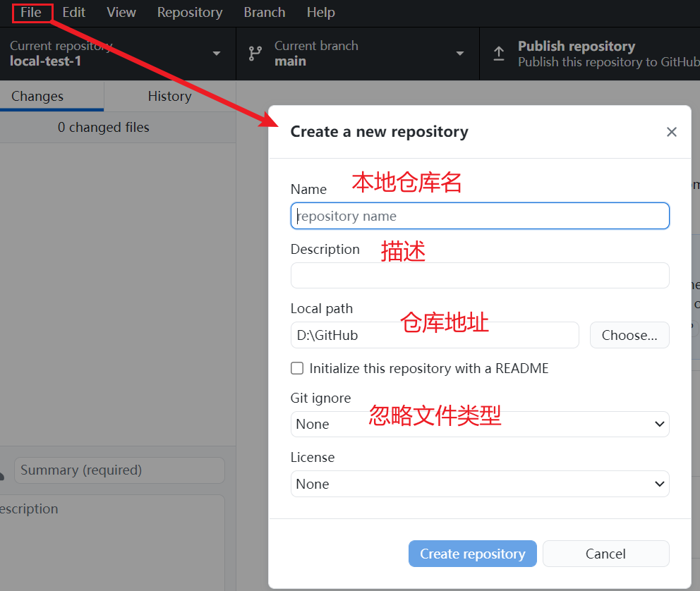The height and width of the screenshot is (591, 700).
Task: Focus the repository Name input field
Action: pos(480,216)
